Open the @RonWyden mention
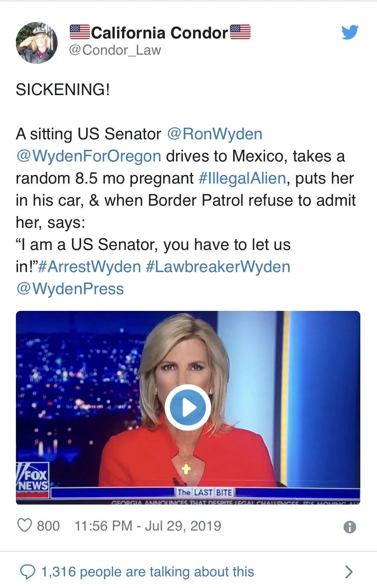This screenshot has width=377, height=588. (214, 134)
